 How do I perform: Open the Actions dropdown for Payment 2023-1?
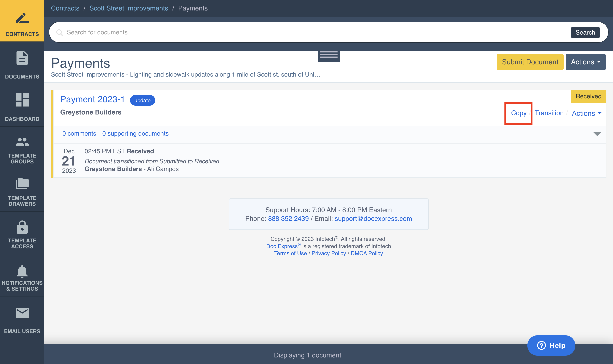click(x=587, y=113)
